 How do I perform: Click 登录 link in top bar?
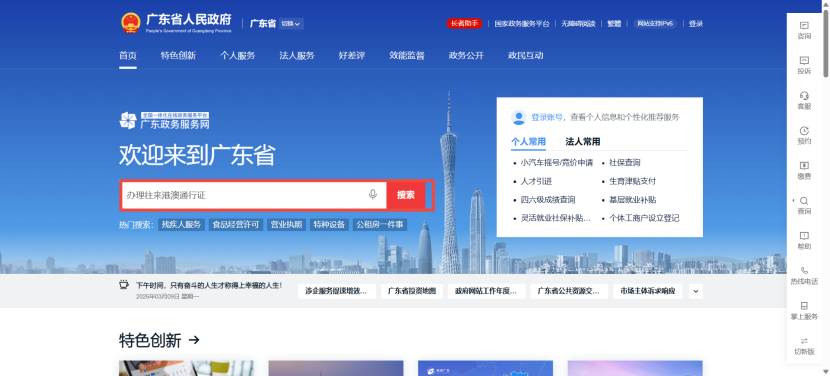(x=696, y=24)
